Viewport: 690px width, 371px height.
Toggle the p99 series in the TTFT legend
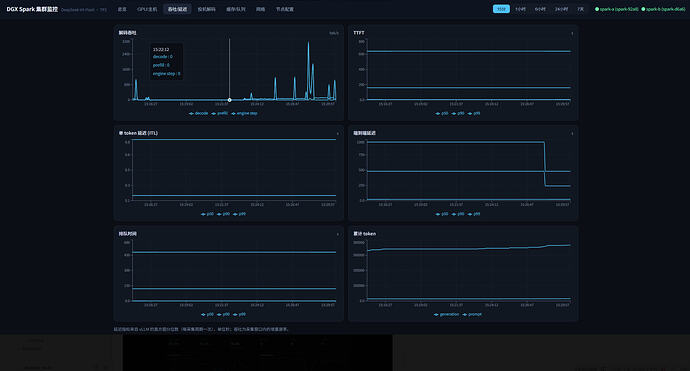coord(473,114)
